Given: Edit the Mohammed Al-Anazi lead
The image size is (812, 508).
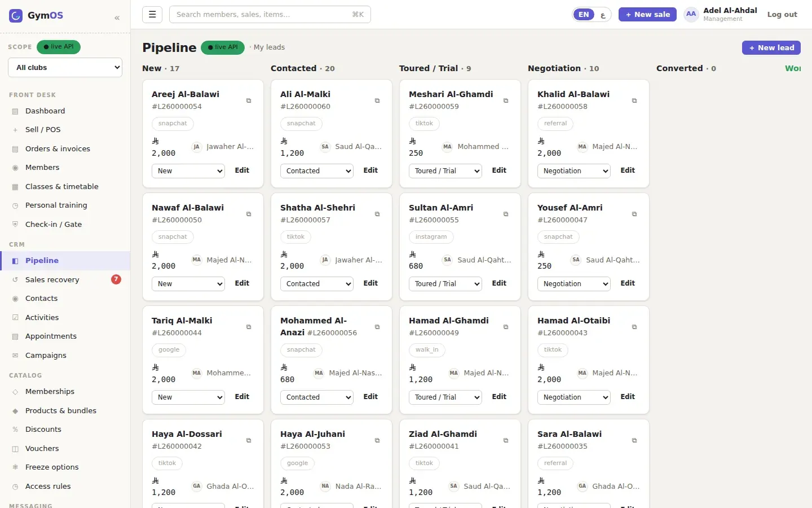Looking at the screenshot, I should coord(370,397).
